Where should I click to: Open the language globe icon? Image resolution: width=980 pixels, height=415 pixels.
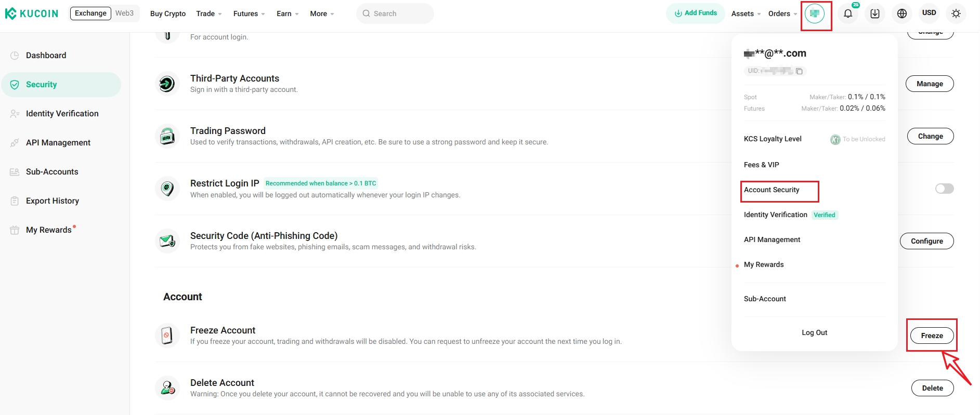902,14
